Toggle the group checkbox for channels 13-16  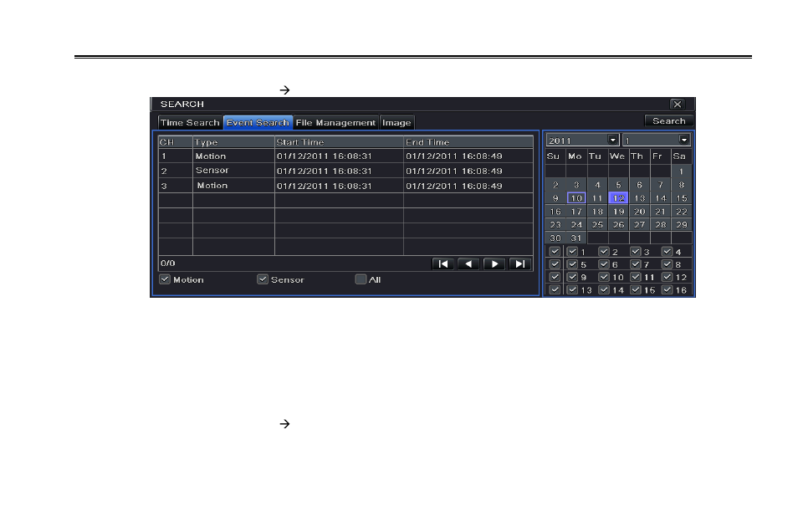point(555,289)
